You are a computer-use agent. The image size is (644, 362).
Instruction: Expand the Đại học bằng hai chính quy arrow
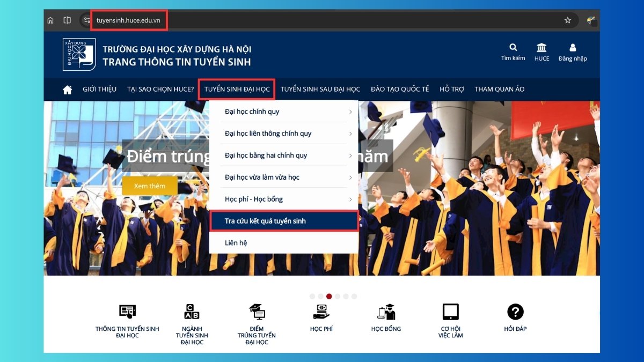pos(350,156)
